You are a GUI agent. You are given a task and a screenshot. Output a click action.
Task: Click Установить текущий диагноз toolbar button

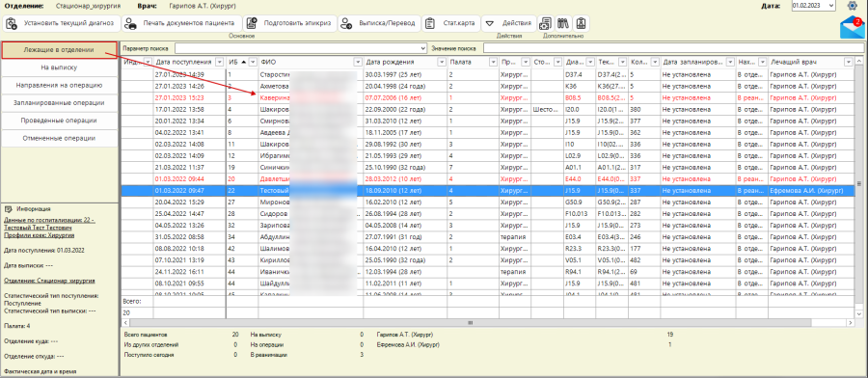click(62, 23)
